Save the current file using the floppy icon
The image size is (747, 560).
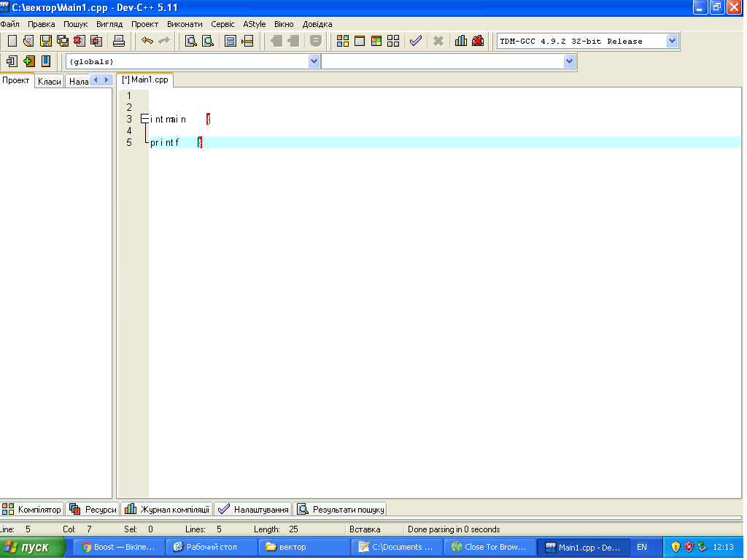point(45,41)
